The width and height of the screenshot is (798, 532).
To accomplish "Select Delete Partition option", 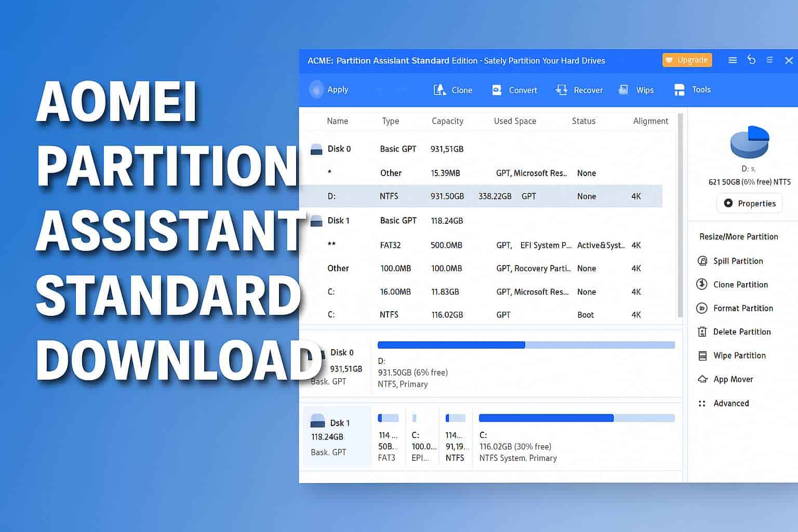I will click(741, 331).
